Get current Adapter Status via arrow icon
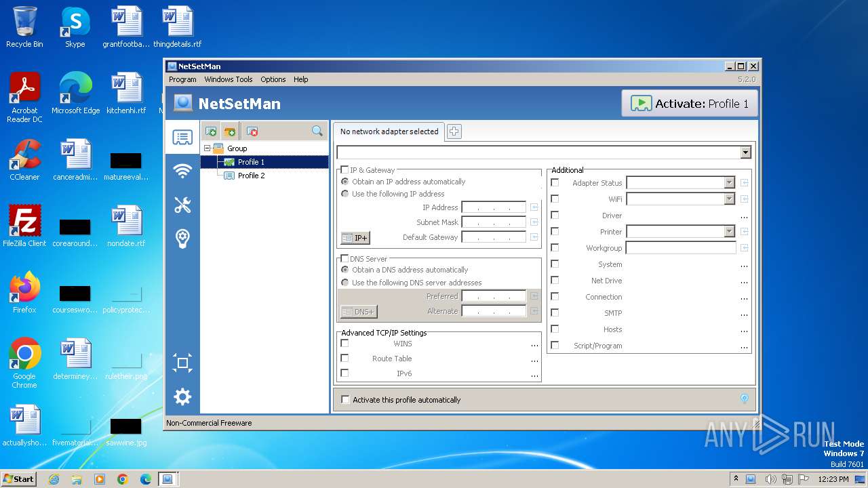868x488 pixels. click(744, 183)
